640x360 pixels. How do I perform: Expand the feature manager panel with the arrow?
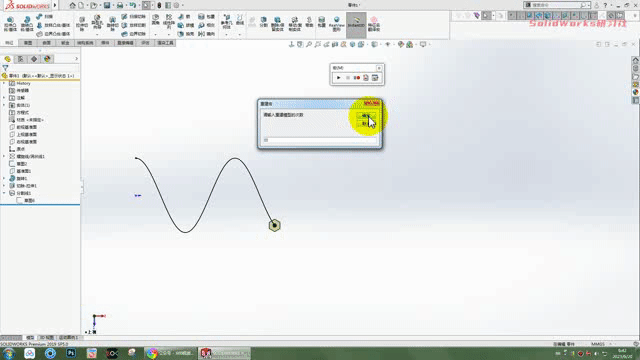[76, 59]
